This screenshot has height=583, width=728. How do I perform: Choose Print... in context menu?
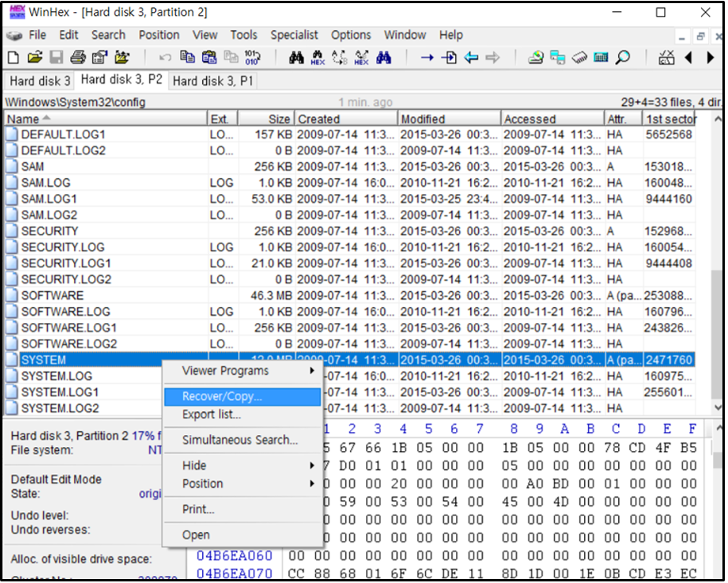coord(243,509)
